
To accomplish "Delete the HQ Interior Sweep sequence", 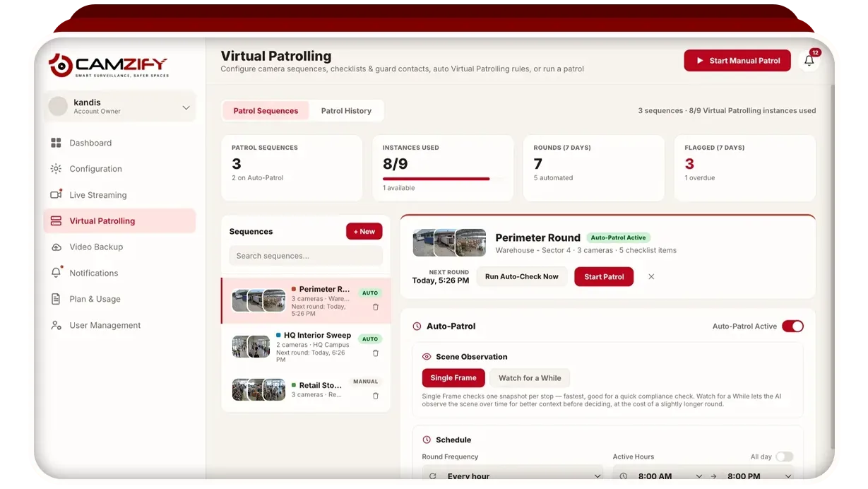I will (376, 353).
